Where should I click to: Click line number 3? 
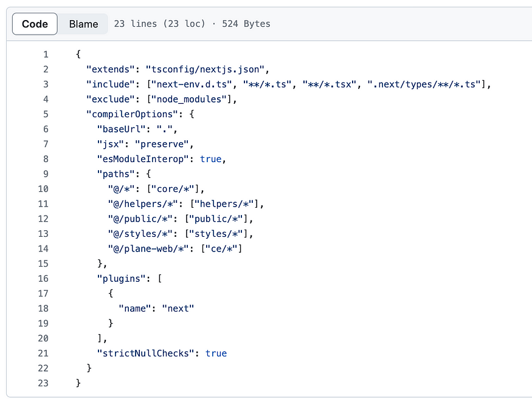pos(46,84)
